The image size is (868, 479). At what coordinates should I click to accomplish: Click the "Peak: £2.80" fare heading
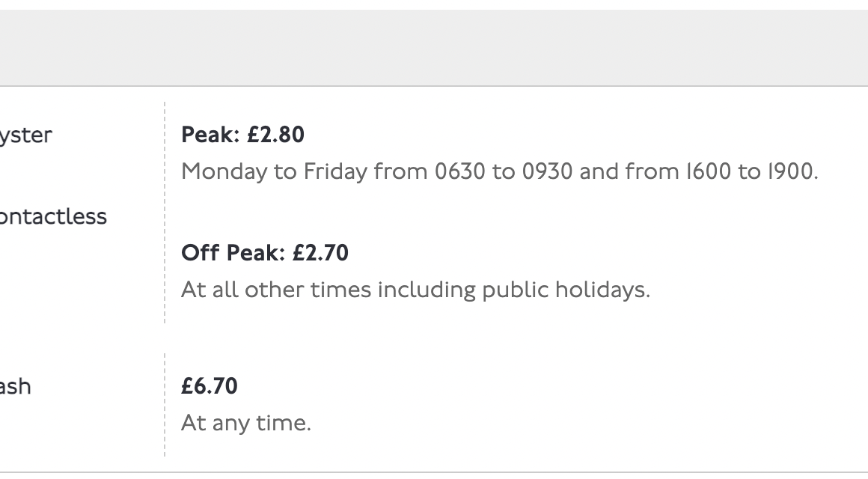242,135
